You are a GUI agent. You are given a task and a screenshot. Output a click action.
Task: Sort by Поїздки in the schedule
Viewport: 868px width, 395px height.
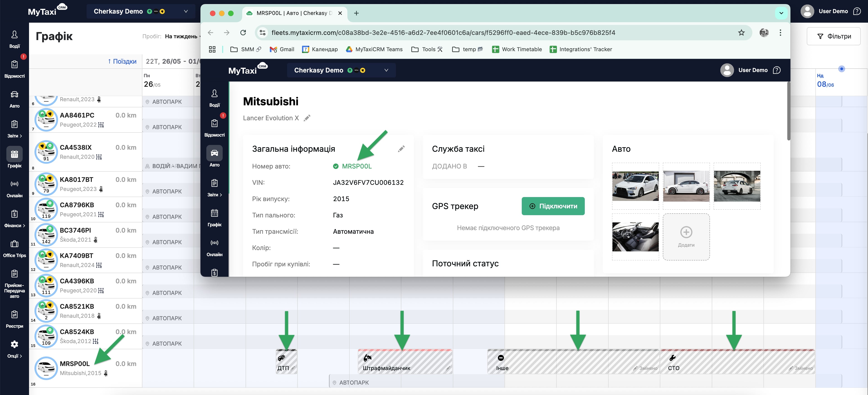click(x=122, y=61)
